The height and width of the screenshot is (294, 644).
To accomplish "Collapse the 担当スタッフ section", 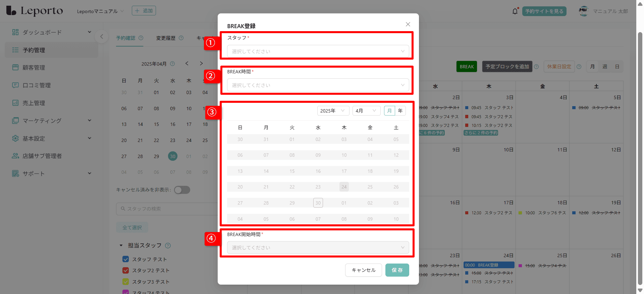I will click(121, 245).
